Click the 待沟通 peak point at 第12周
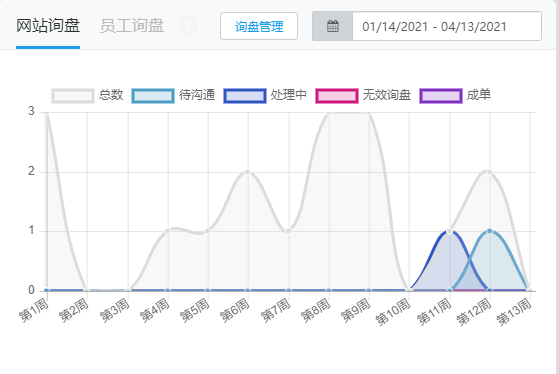The height and width of the screenshot is (374, 559). [x=489, y=231]
